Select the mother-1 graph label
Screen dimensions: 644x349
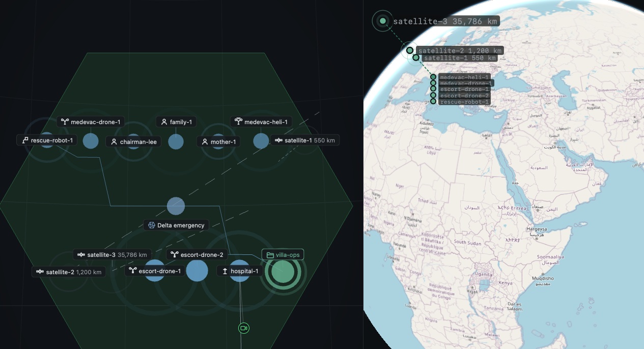click(x=219, y=142)
